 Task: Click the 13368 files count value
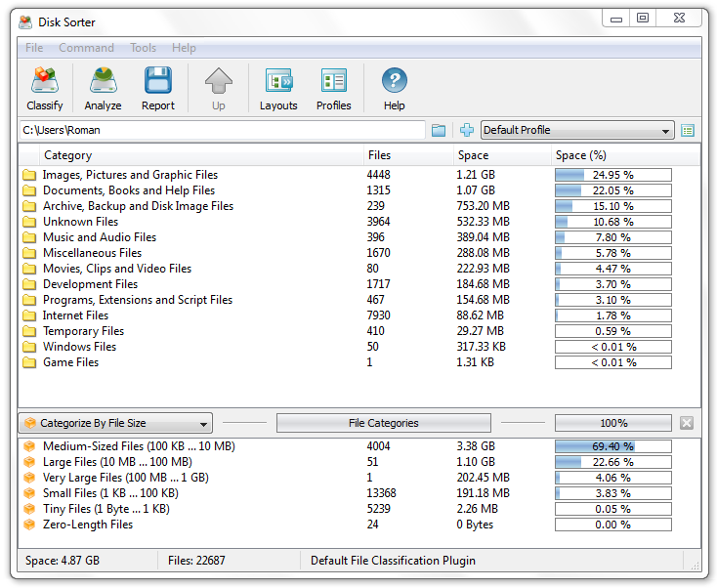pyautogui.click(x=381, y=493)
